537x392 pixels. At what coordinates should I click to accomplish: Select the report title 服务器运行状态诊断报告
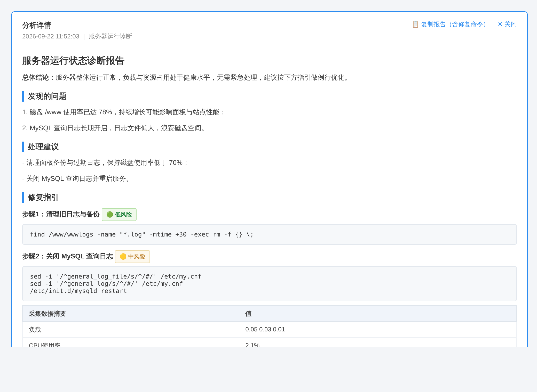pos(73,61)
